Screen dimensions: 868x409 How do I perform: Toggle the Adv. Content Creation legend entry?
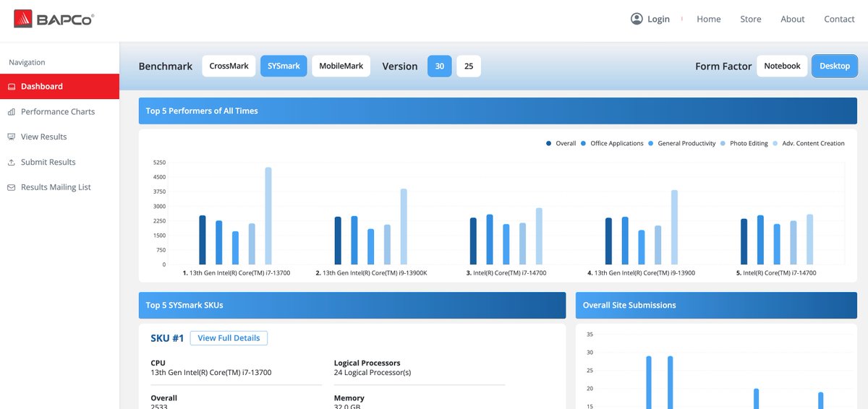click(x=809, y=143)
